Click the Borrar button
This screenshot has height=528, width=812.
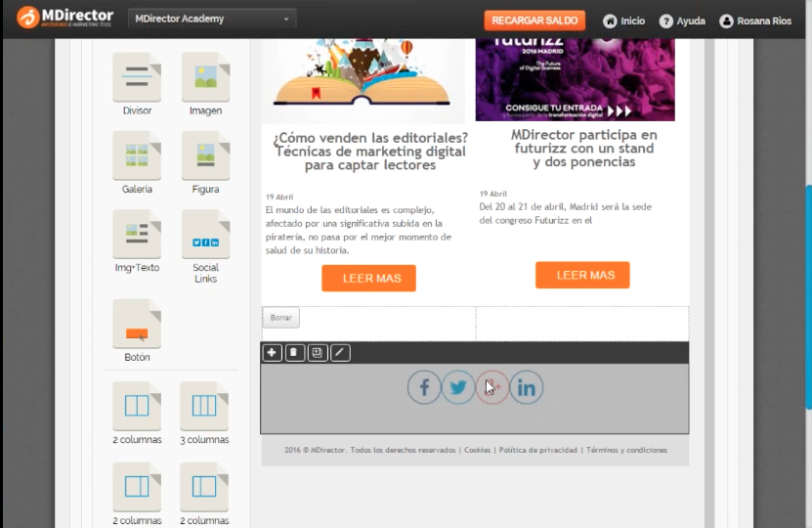281,318
